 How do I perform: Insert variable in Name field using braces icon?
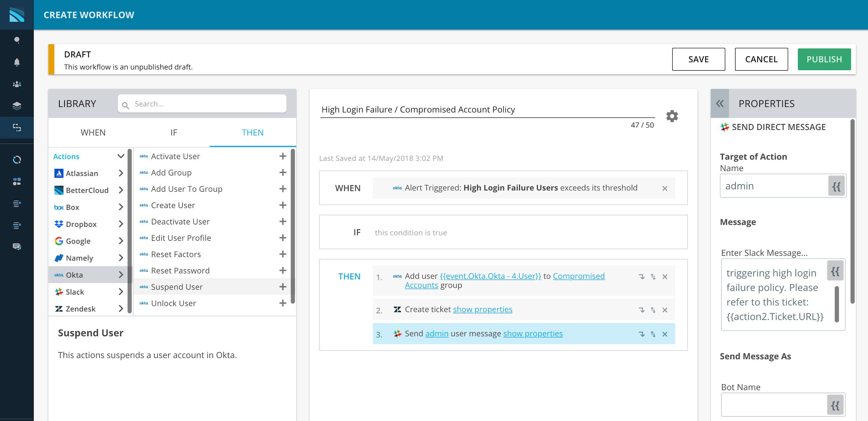(836, 186)
